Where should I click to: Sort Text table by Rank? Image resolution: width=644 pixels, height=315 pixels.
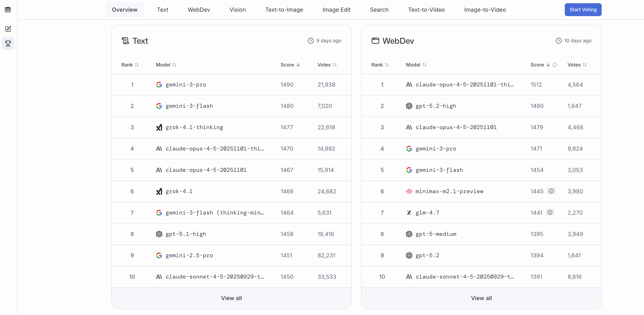pyautogui.click(x=130, y=65)
